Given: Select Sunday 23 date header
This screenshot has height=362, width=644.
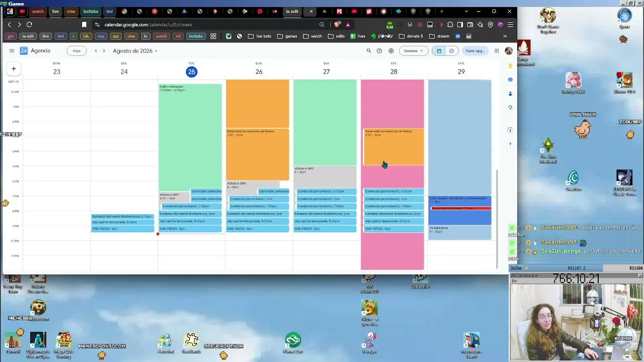Looking at the screenshot, I should [57, 72].
